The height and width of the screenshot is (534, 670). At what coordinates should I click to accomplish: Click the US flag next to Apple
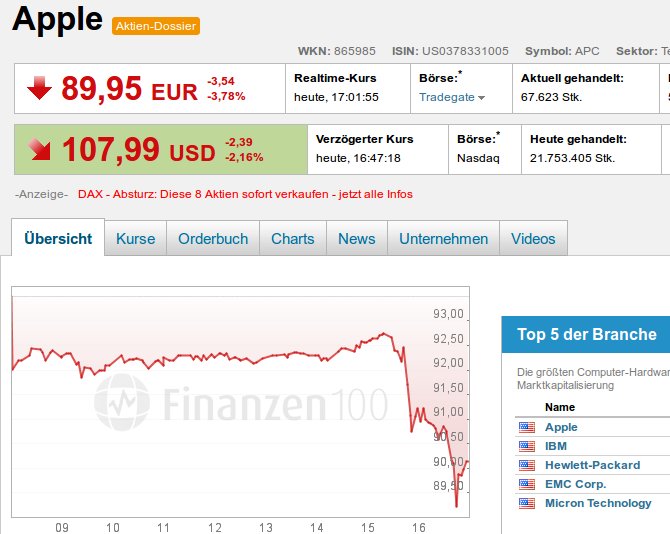point(527,427)
